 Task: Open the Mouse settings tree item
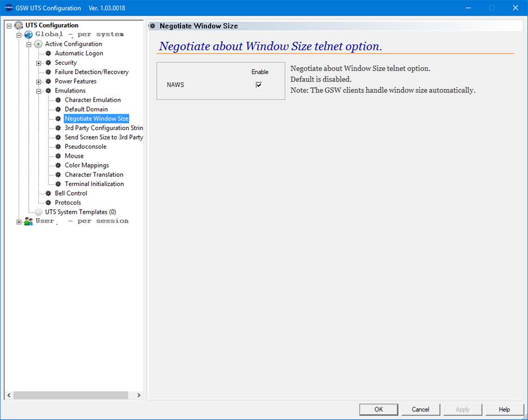[74, 156]
